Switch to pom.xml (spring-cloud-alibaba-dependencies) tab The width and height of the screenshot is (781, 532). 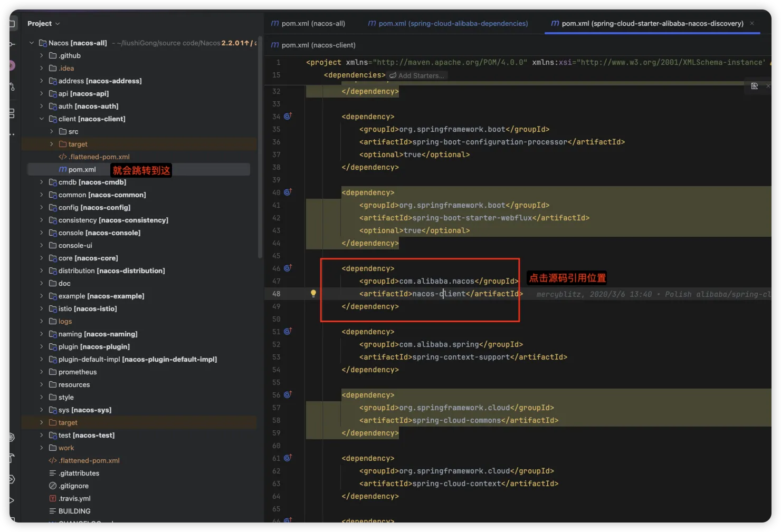[447, 24]
